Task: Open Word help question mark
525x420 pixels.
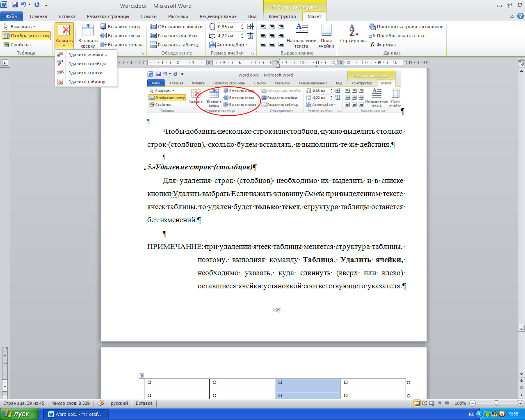Action: point(520,16)
